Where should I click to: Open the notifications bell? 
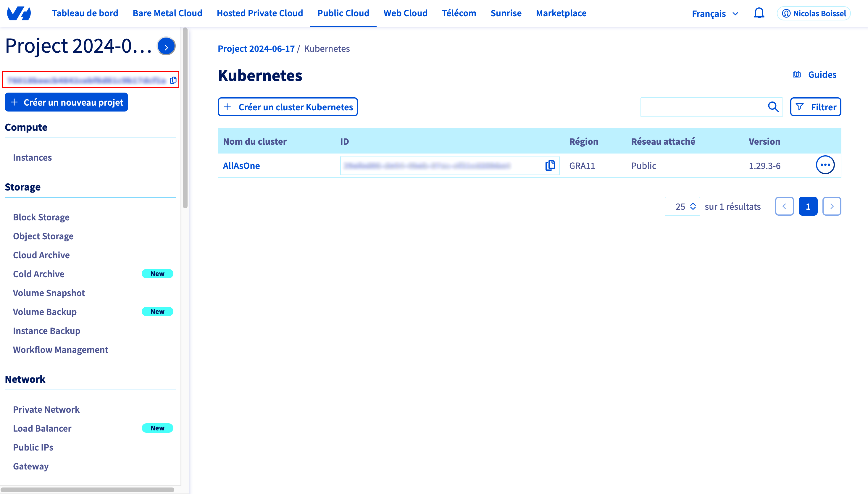pos(759,14)
